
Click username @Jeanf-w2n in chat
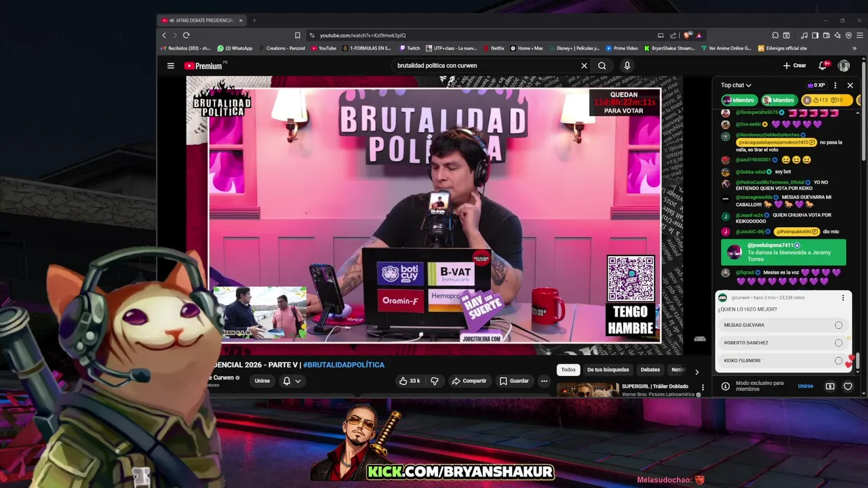(x=751, y=215)
